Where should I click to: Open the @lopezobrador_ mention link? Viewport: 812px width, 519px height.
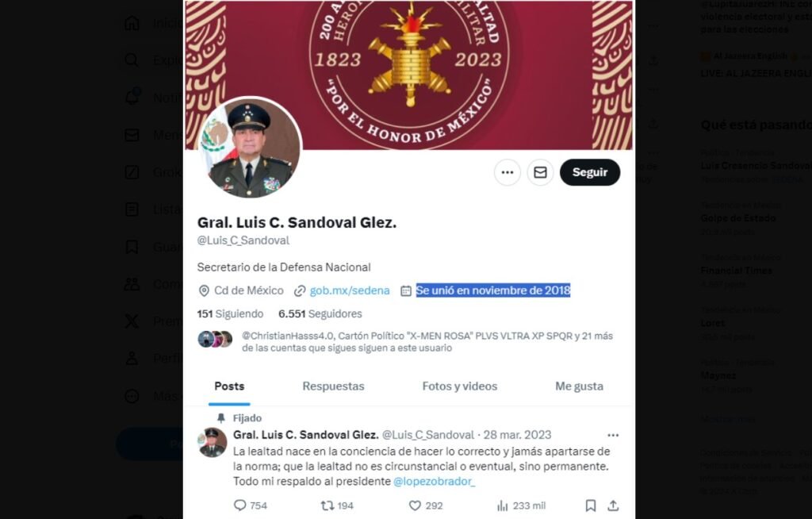coord(434,481)
